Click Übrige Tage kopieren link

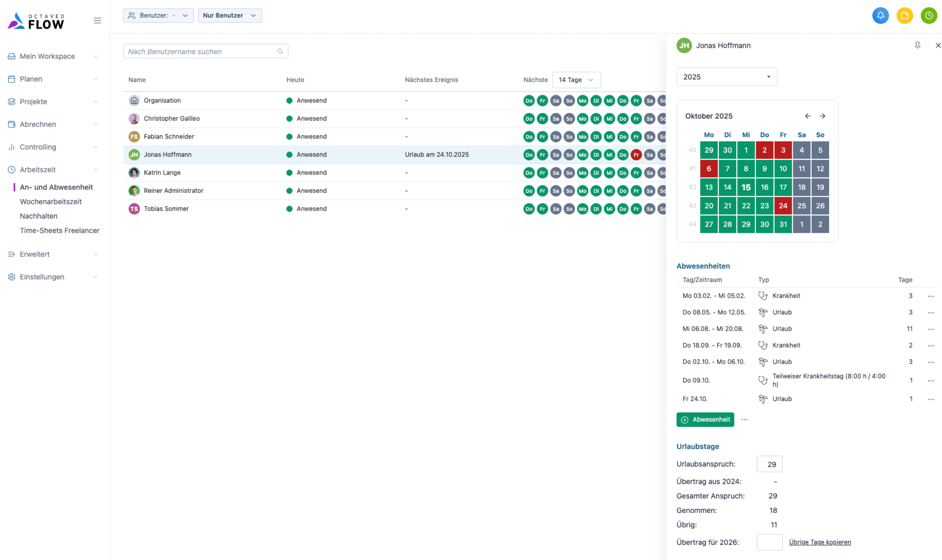pyautogui.click(x=820, y=542)
